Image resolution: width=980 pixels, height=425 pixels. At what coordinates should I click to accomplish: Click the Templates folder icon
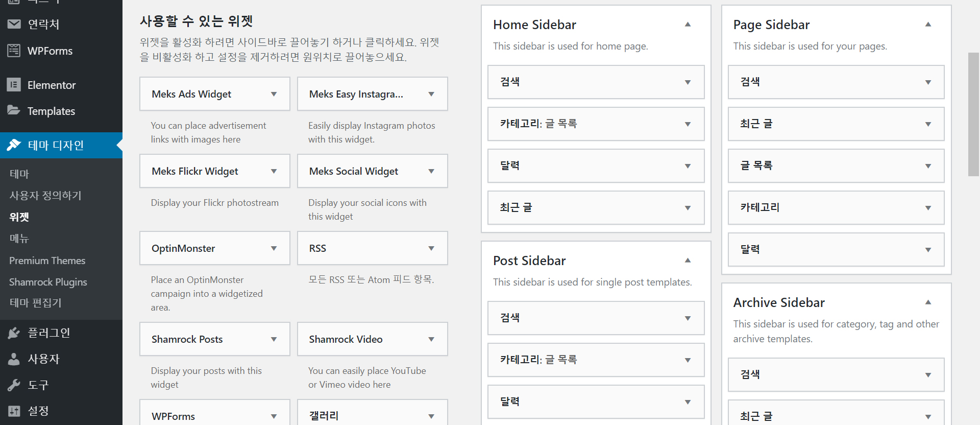click(14, 110)
